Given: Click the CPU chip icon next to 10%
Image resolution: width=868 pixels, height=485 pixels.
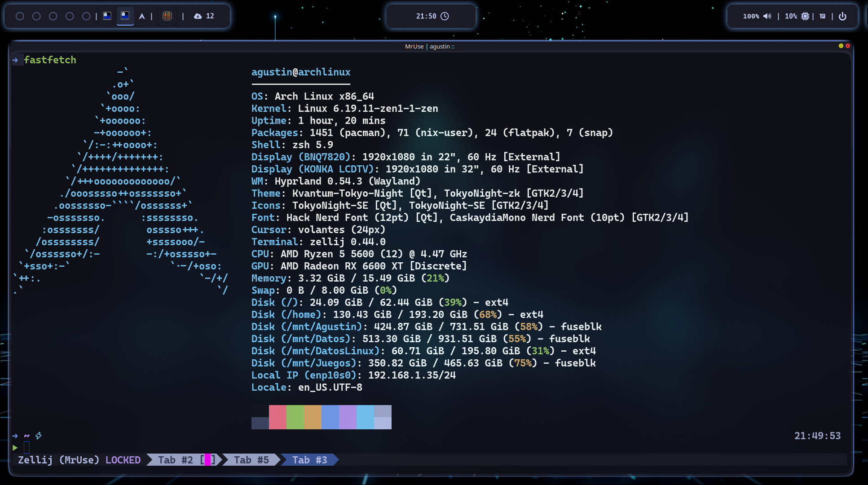Looking at the screenshot, I should [x=805, y=16].
